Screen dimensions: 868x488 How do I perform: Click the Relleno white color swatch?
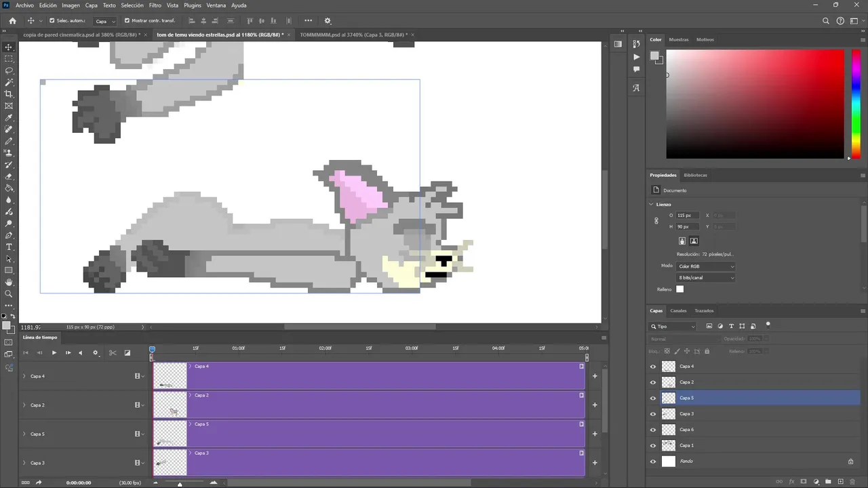(680, 289)
